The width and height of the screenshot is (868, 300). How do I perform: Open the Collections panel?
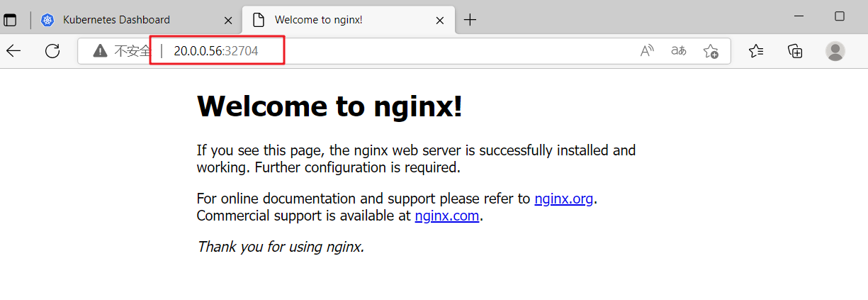tap(795, 50)
